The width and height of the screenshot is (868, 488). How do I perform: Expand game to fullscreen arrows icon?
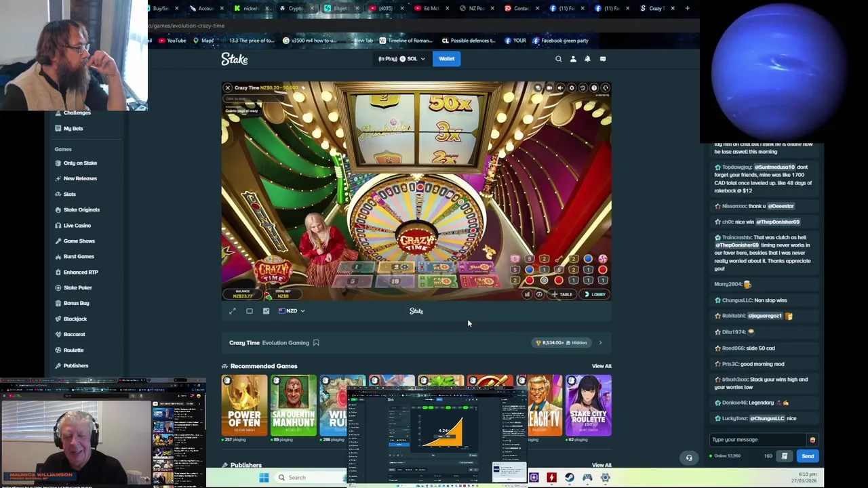pos(233,311)
